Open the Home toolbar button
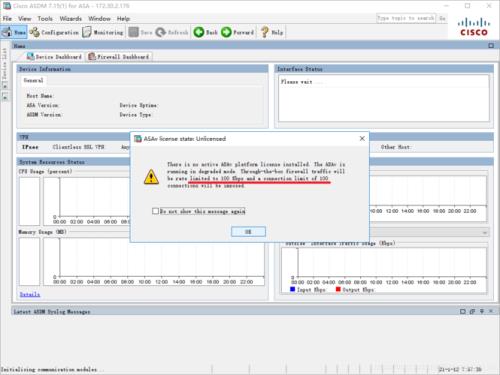 [x=14, y=32]
